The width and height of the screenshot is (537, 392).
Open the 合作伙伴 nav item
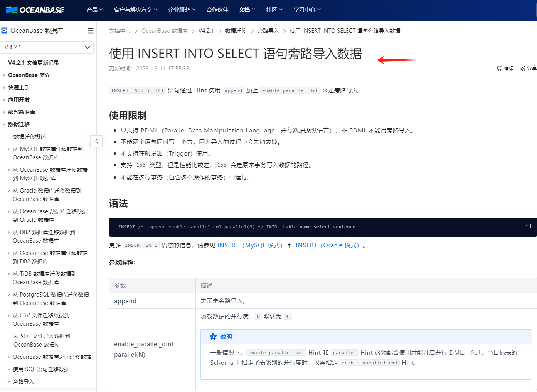[x=217, y=10]
